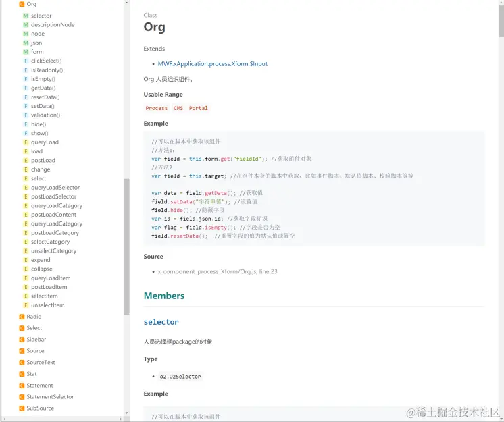Jump to isEmpty() method
This screenshot has height=422, width=504.
pos(43,79)
